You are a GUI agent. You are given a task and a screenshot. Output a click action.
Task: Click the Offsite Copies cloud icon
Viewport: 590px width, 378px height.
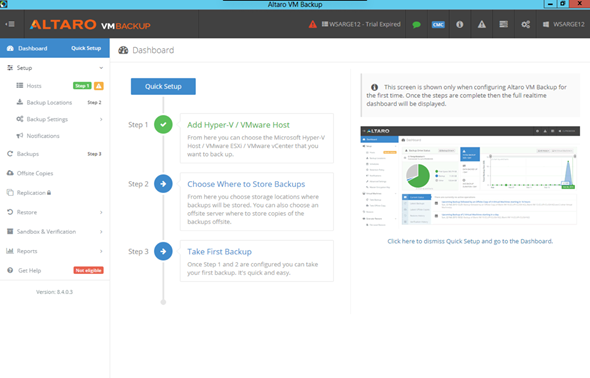click(x=10, y=173)
